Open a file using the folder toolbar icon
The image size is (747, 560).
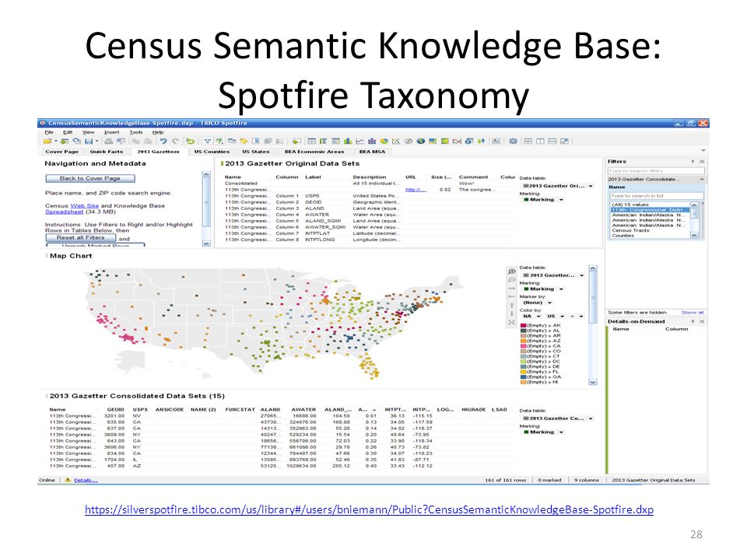tap(47, 141)
